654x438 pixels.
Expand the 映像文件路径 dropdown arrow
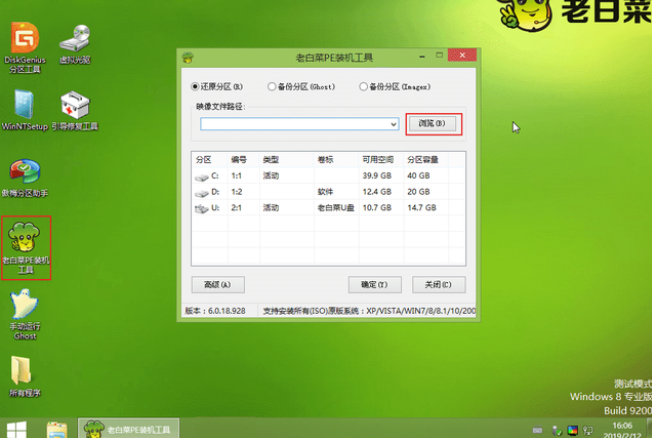pos(393,124)
